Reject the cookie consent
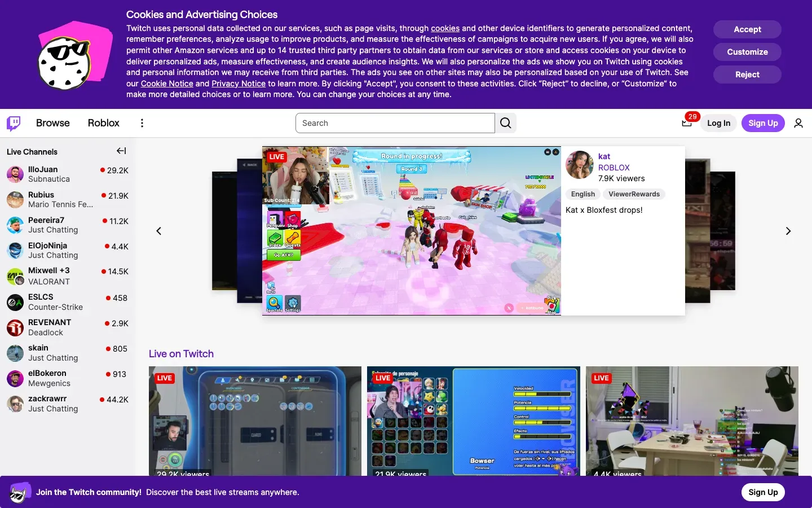 pyautogui.click(x=747, y=75)
